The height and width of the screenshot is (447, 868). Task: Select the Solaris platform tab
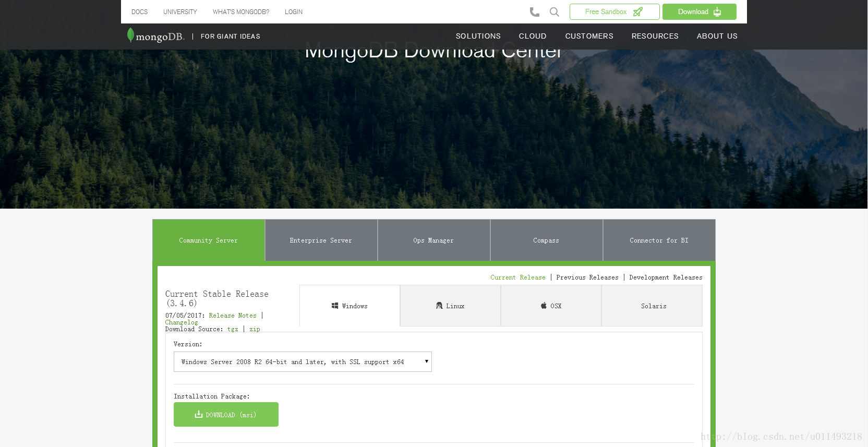tap(652, 306)
